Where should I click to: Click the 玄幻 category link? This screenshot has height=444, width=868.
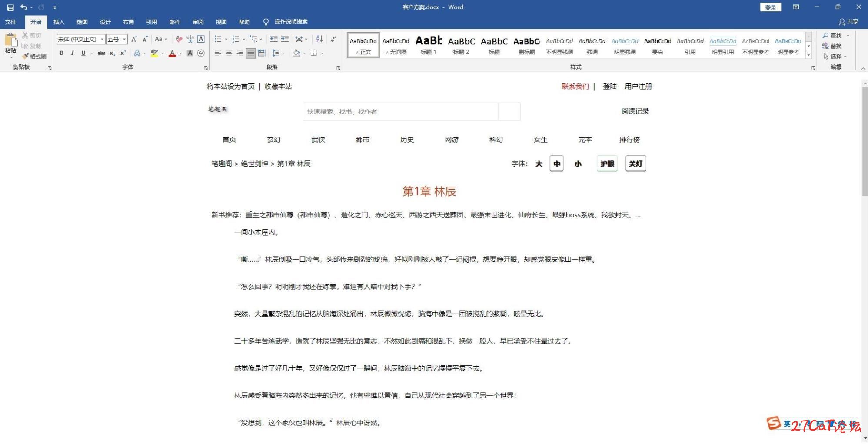(273, 140)
